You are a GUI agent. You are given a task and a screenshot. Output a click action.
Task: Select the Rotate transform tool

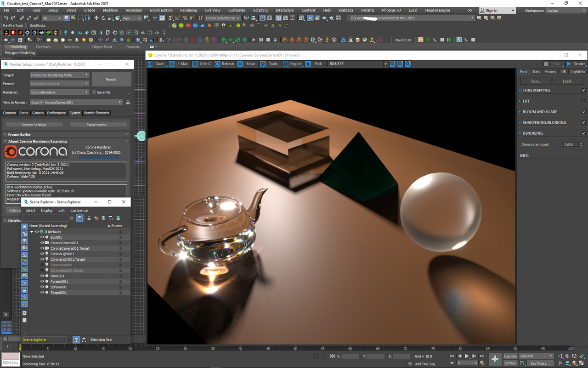point(103,18)
